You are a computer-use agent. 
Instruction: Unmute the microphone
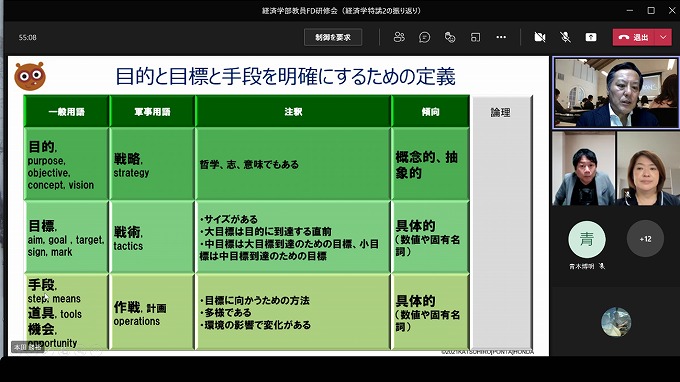click(x=565, y=37)
